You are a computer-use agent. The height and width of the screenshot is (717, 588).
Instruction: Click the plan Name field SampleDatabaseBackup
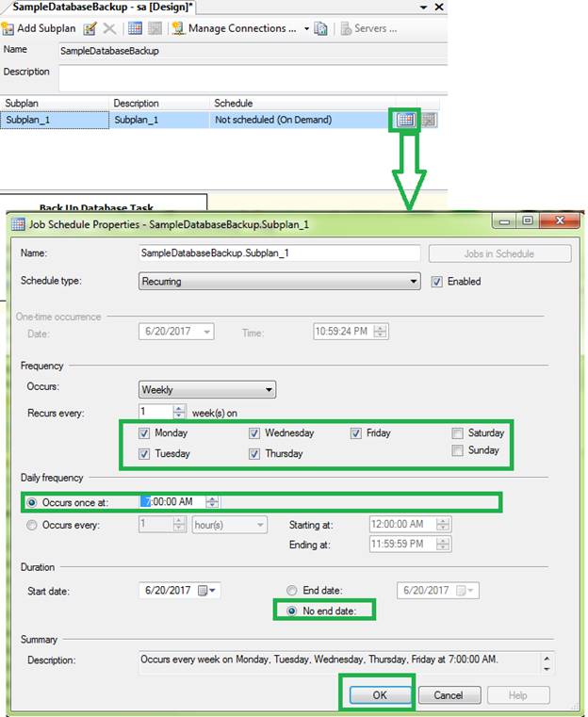[x=253, y=51]
